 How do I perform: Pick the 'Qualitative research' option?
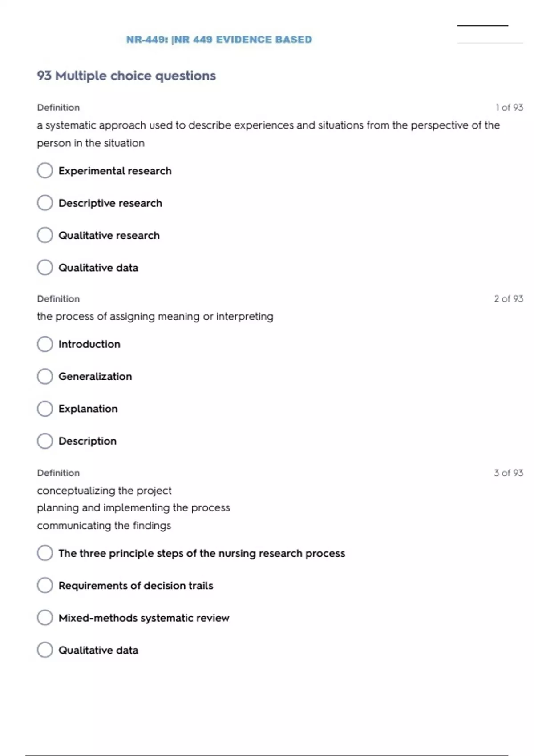tap(45, 235)
